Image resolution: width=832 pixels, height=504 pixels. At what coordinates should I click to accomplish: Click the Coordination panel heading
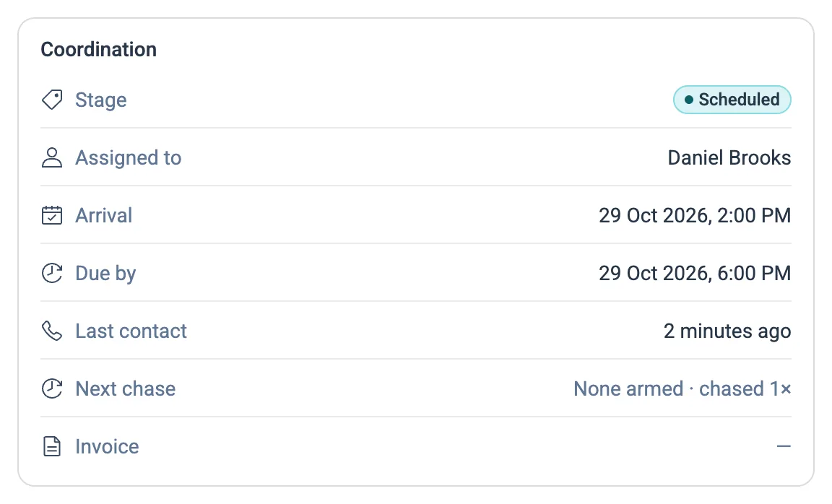tap(99, 49)
